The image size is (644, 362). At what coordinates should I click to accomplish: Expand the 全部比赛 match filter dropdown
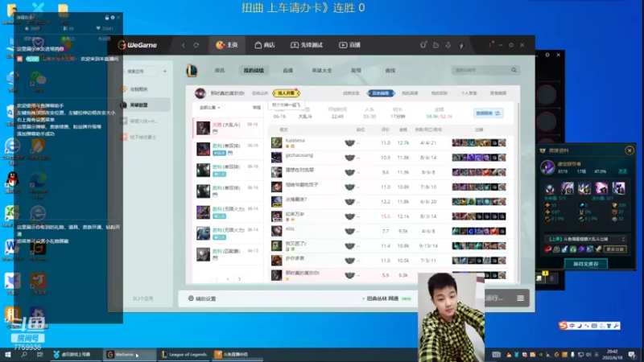pyautogui.click(x=210, y=108)
